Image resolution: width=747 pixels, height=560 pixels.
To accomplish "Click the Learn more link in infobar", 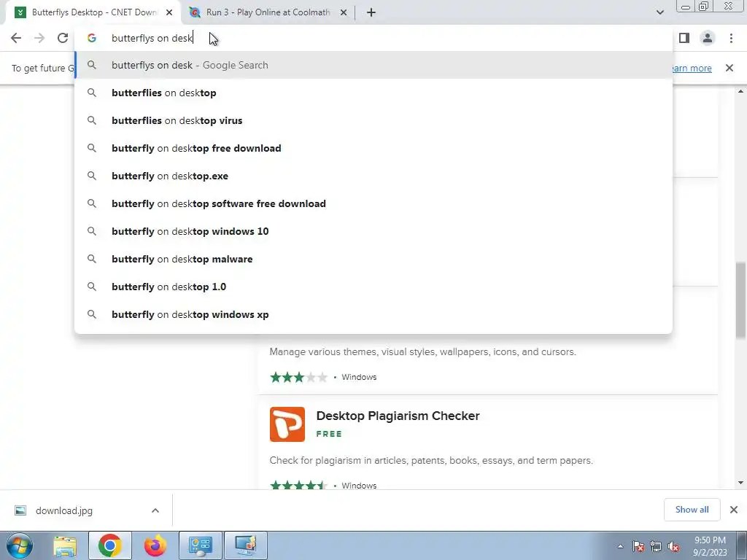I will tap(692, 68).
